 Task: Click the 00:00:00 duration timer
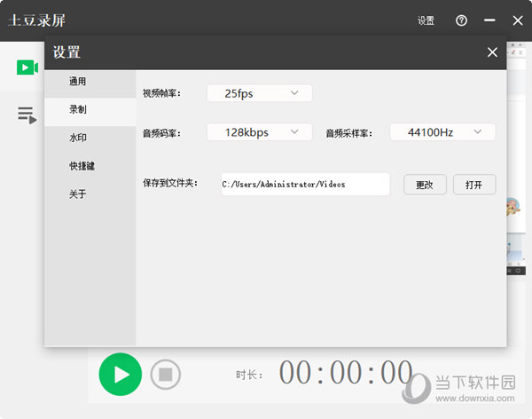[346, 373]
